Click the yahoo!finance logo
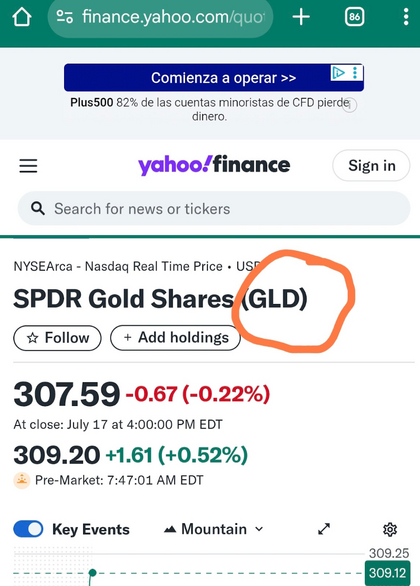The image size is (420, 586). coord(214,165)
